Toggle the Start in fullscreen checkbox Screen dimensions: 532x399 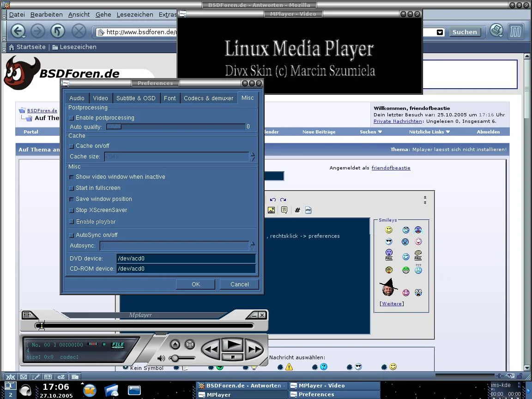click(x=72, y=188)
